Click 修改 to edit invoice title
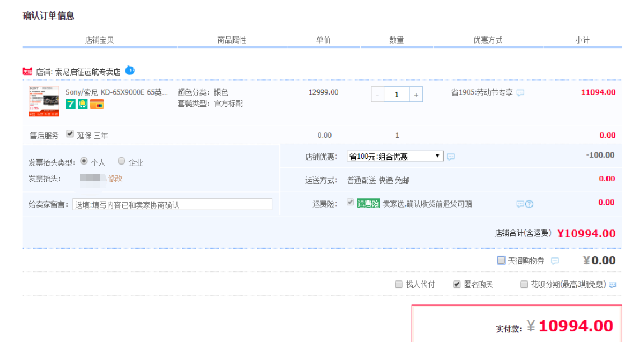Image resolution: width=644 pixels, height=342 pixels. (x=115, y=179)
